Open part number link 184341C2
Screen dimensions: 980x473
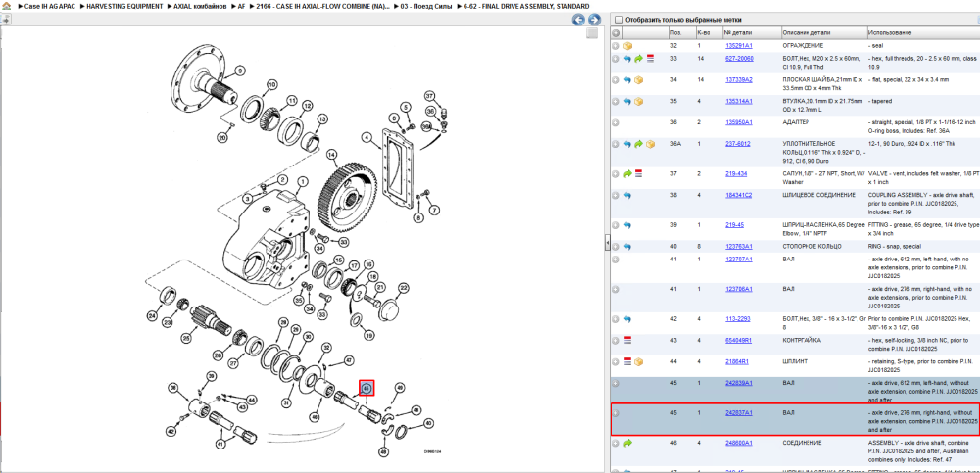(x=738, y=195)
